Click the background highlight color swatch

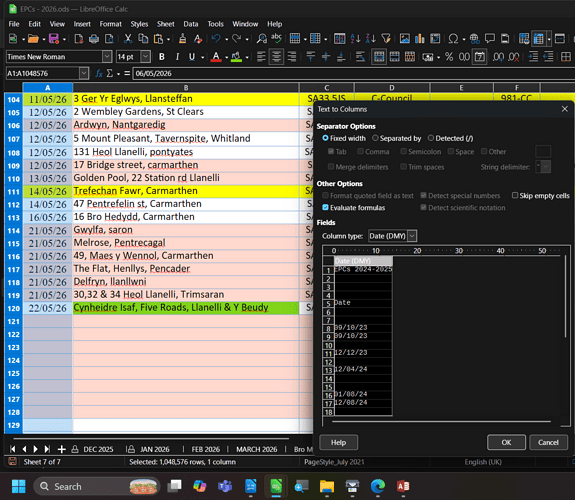pyautogui.click(x=237, y=57)
